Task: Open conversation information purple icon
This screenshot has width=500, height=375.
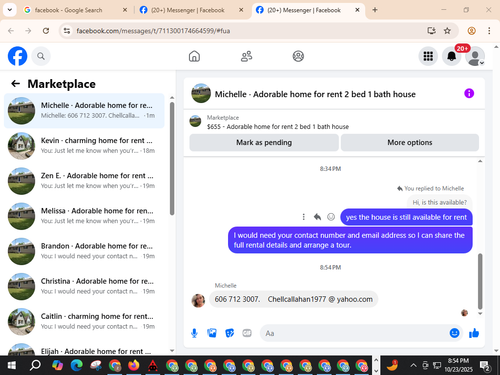Action: click(469, 93)
